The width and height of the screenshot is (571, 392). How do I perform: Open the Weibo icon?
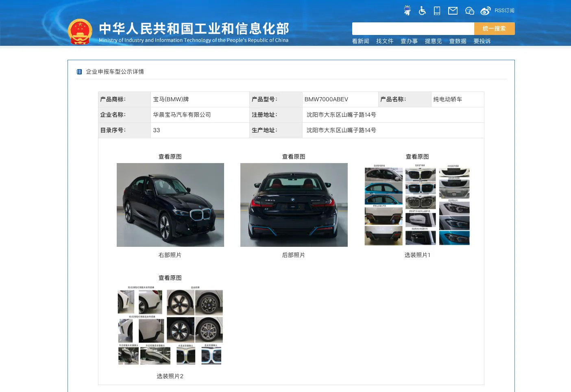[486, 11]
